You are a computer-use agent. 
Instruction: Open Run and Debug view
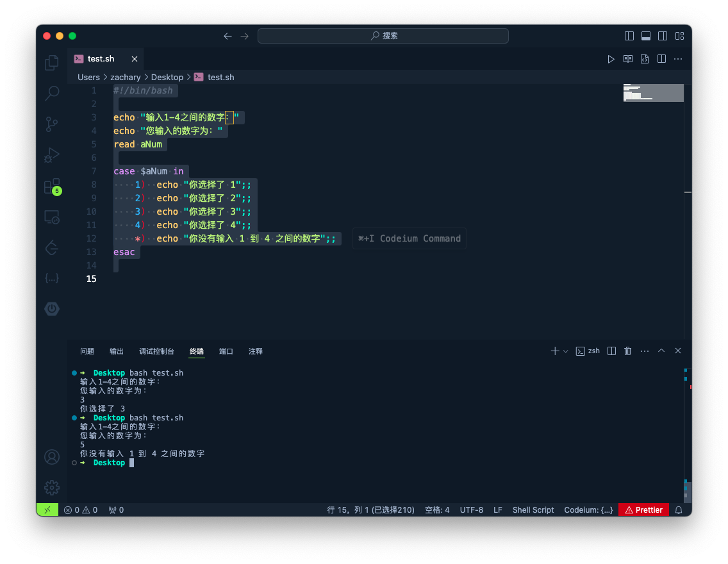51,155
